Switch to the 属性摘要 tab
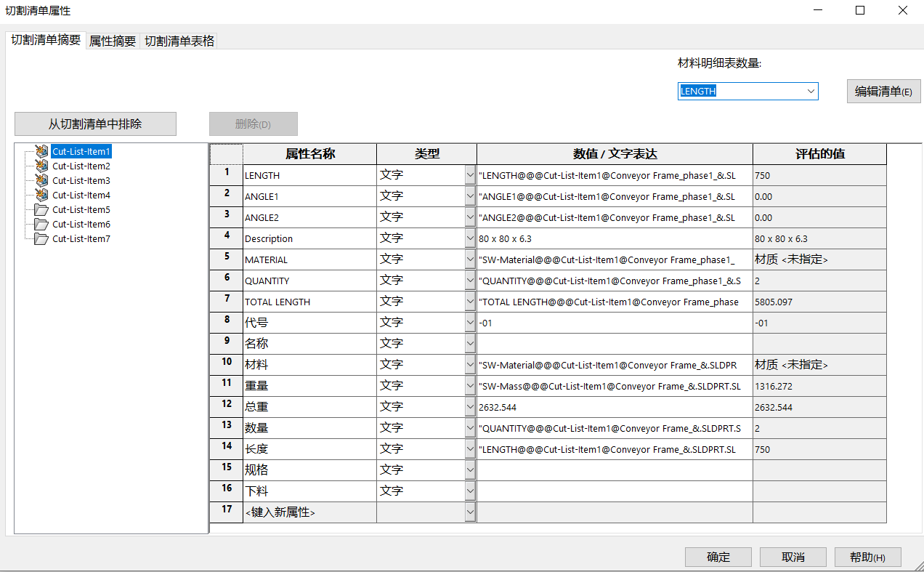 coord(113,41)
